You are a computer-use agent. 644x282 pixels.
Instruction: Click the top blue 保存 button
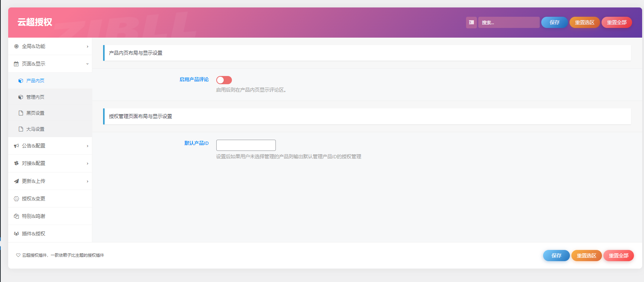click(x=554, y=22)
